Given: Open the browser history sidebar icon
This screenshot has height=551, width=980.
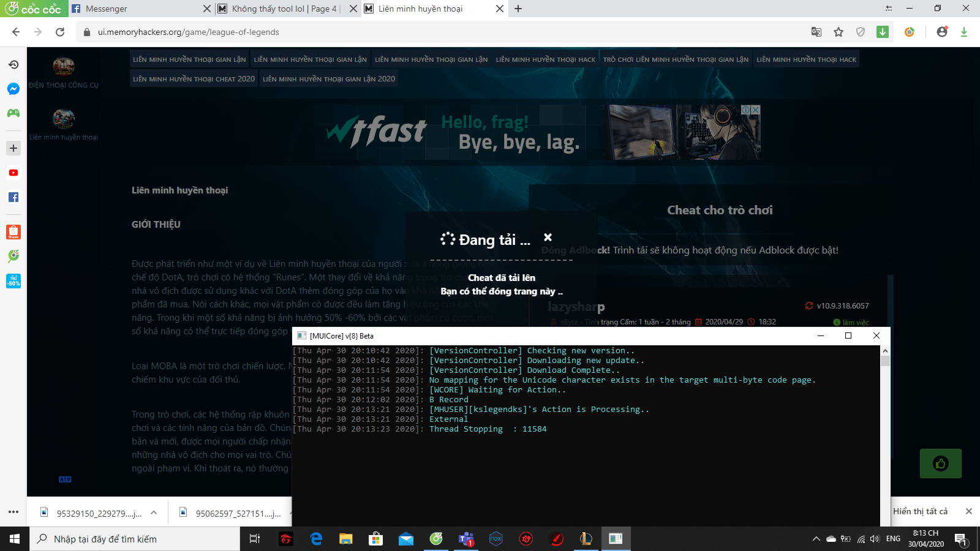Looking at the screenshot, I should (x=13, y=64).
